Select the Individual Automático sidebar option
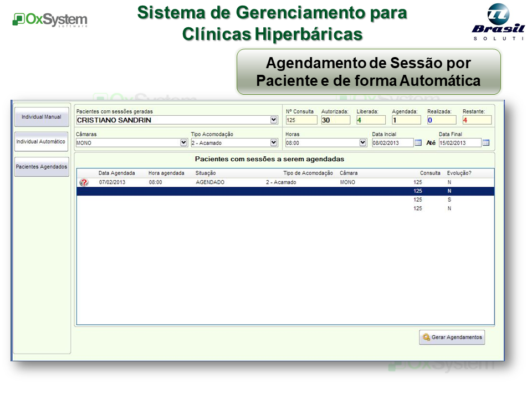This screenshot has height=399, width=532. [40, 142]
